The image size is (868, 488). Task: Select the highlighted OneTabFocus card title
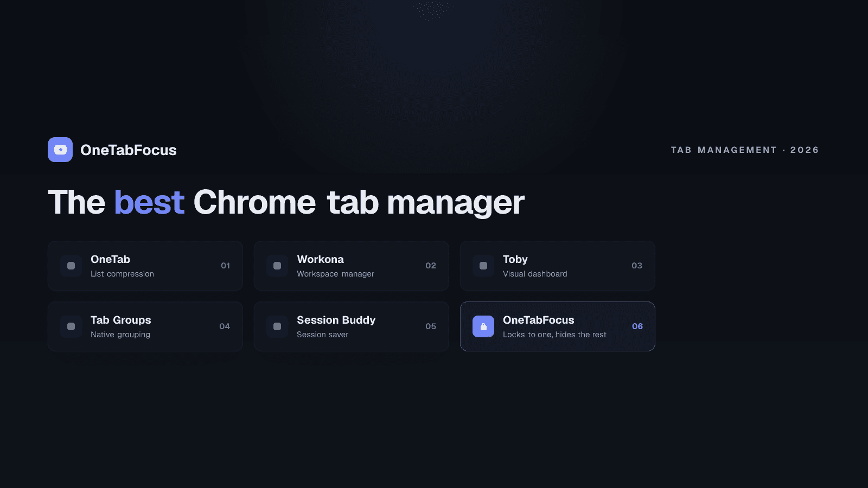tap(538, 320)
